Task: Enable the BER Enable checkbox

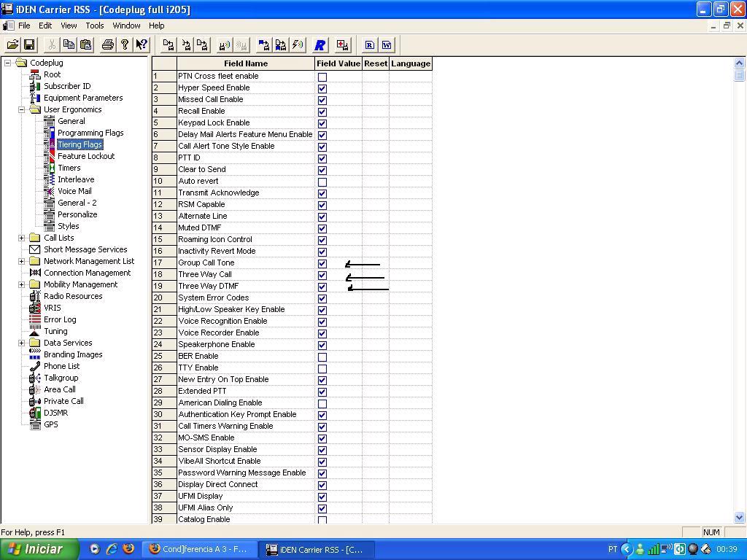Action: click(322, 357)
